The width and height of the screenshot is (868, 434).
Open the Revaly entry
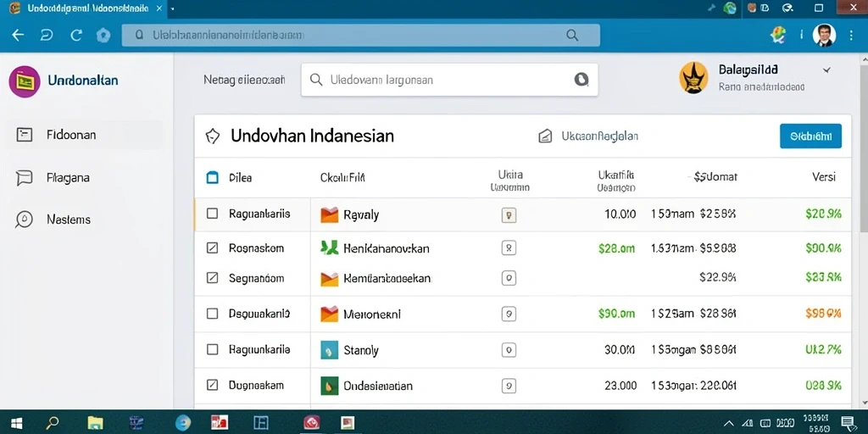(361, 214)
